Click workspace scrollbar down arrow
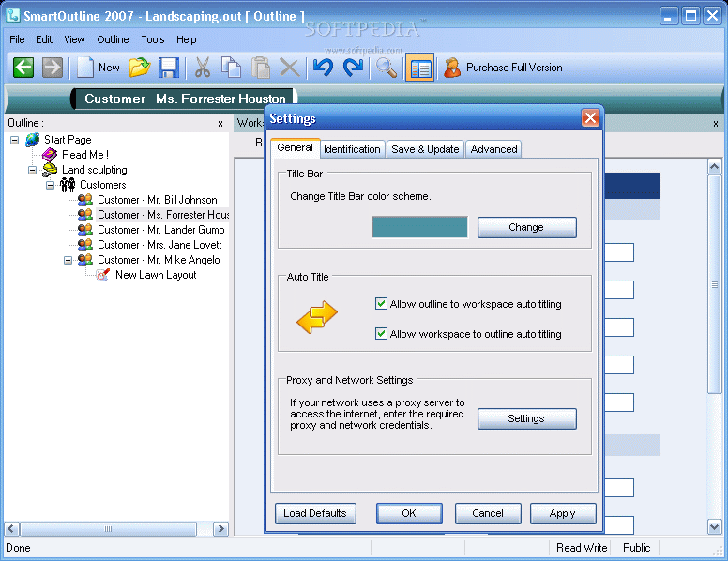728x561 pixels. click(x=714, y=526)
